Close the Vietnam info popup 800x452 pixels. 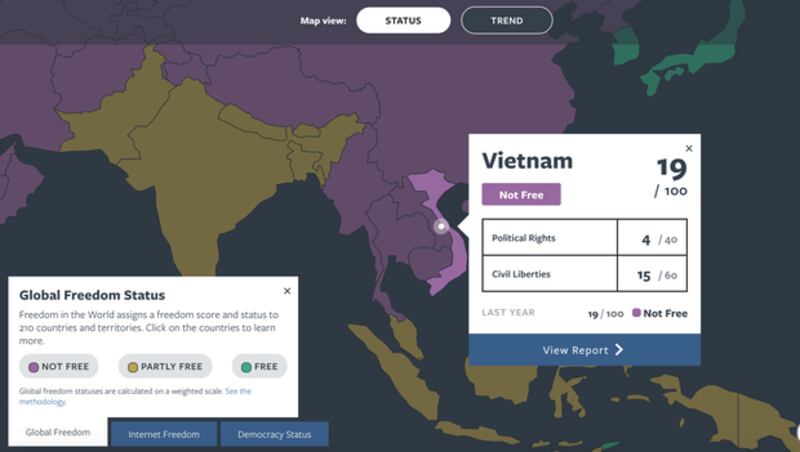coord(689,148)
